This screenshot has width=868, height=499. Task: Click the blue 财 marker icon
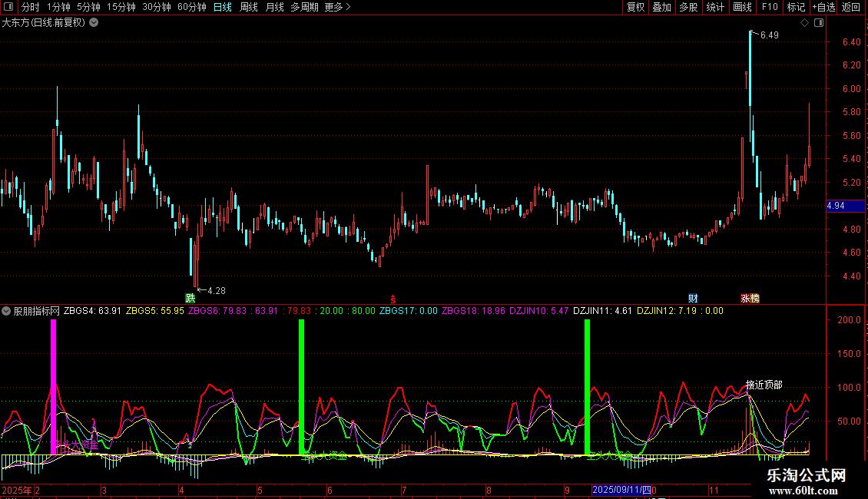point(693,298)
